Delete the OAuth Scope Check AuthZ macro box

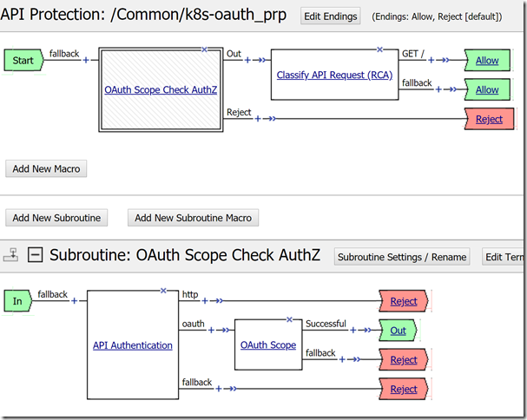click(x=204, y=49)
